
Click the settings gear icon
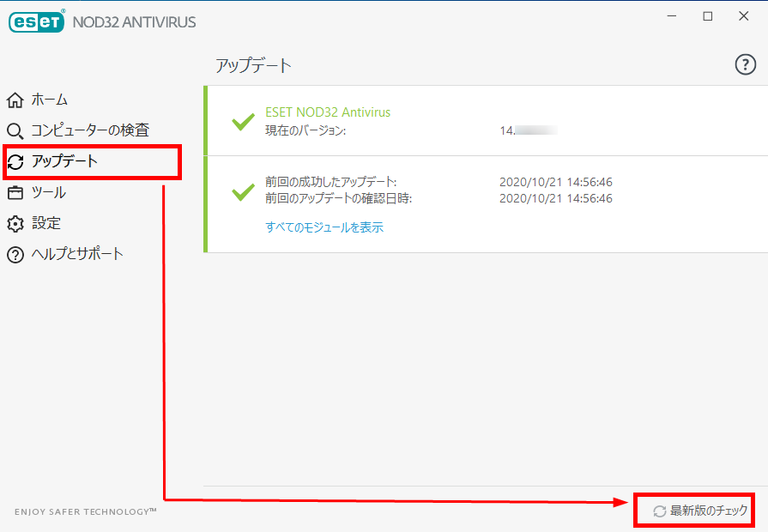pos(15,223)
